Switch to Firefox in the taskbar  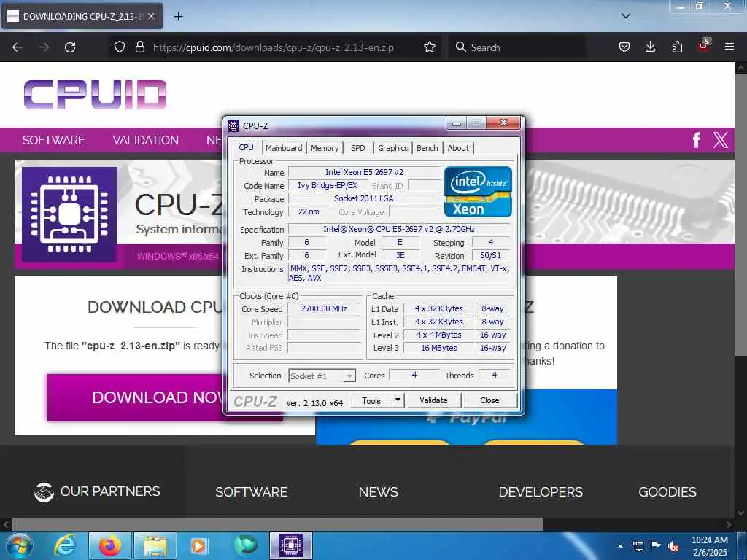[110, 545]
